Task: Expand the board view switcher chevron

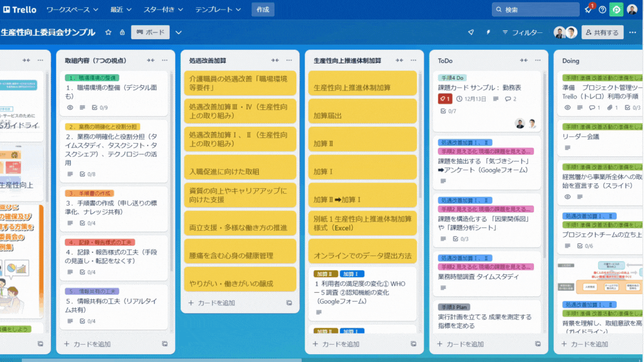Action: pyautogui.click(x=179, y=32)
